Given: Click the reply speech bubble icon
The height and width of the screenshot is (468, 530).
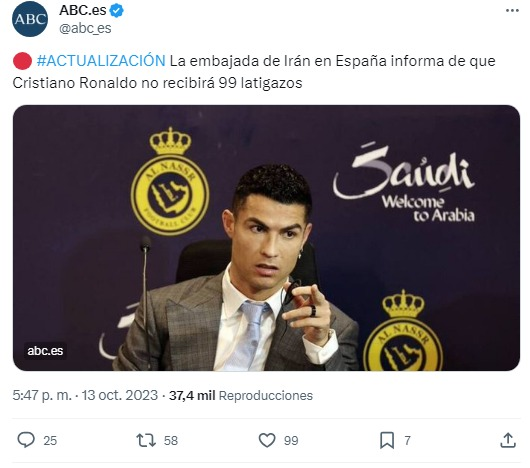Looking at the screenshot, I should 26,440.
